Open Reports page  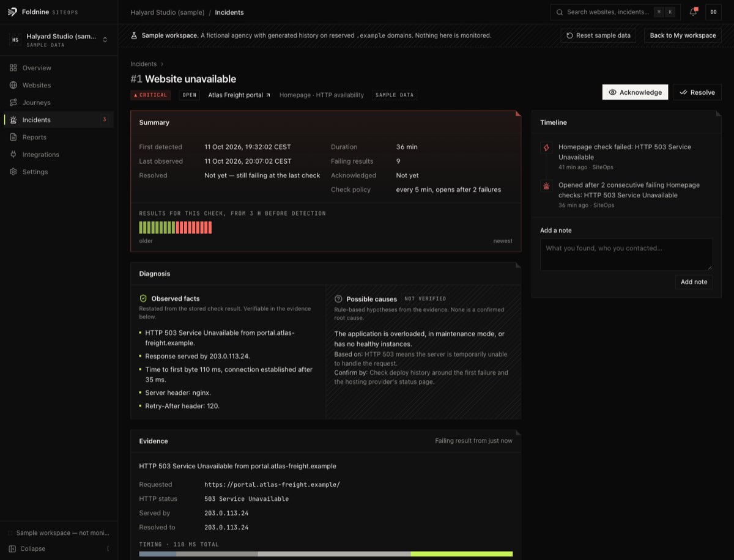[x=59, y=137]
